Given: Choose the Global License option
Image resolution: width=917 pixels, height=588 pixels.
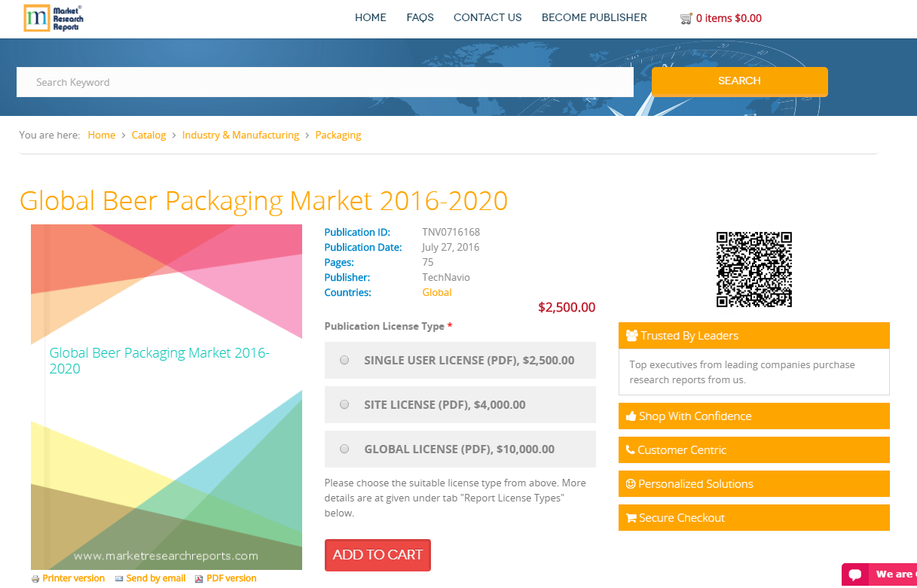Looking at the screenshot, I should point(344,448).
